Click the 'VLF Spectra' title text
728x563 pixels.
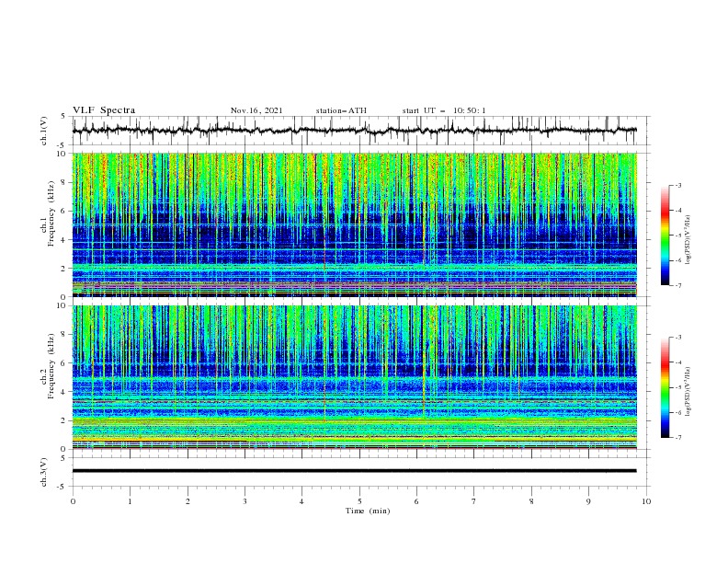[x=104, y=110]
